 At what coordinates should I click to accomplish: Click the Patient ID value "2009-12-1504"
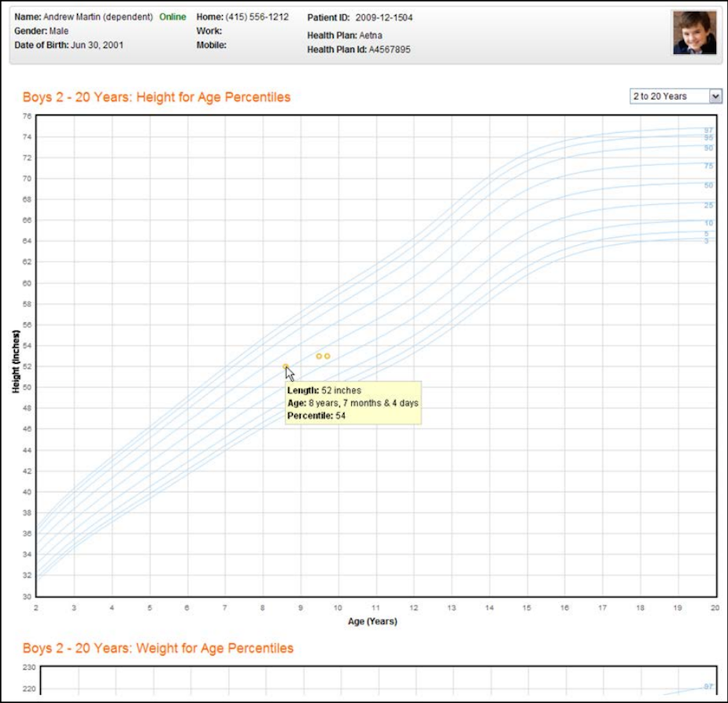[x=384, y=17]
